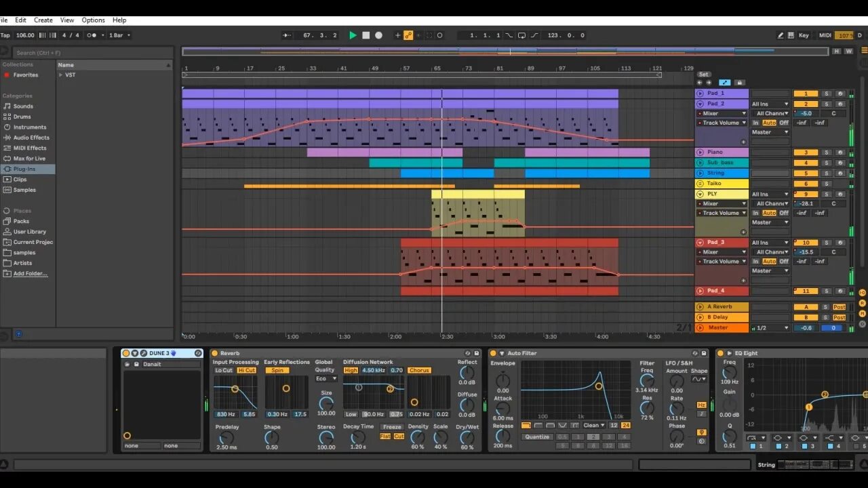Start playback with the Play button

coord(353,35)
